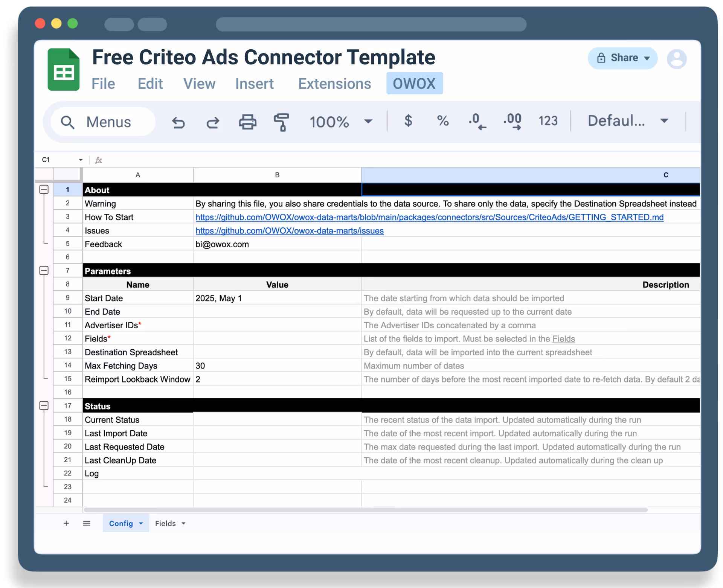
Task: Click the print icon
Action: coord(247,122)
